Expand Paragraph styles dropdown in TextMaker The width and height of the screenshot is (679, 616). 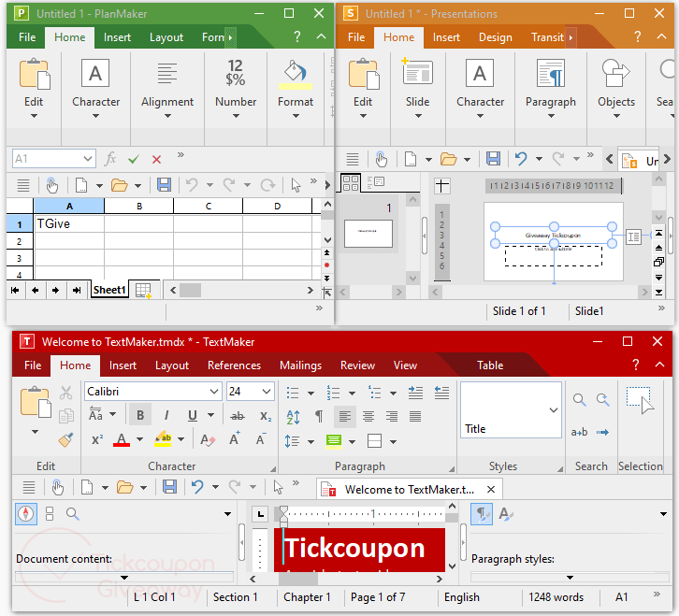coord(570,577)
